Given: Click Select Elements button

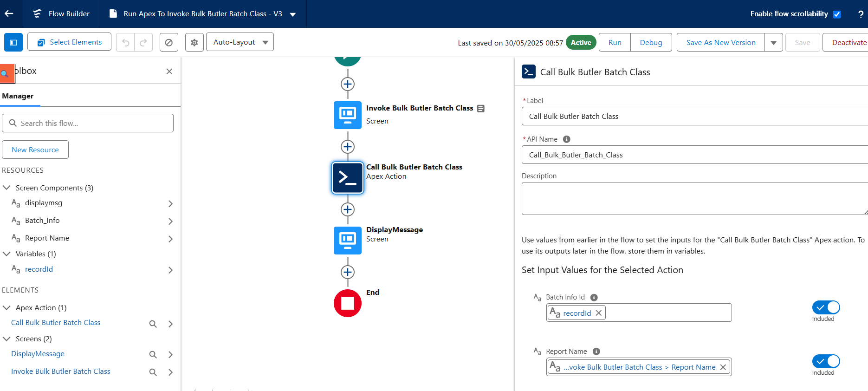Looking at the screenshot, I should click(69, 42).
